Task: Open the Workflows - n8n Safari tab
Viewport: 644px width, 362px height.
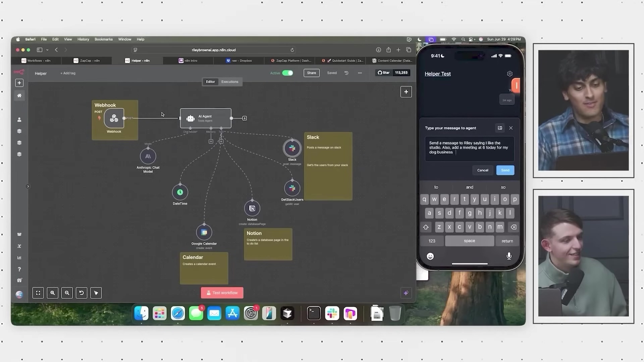Action: [x=36, y=61]
